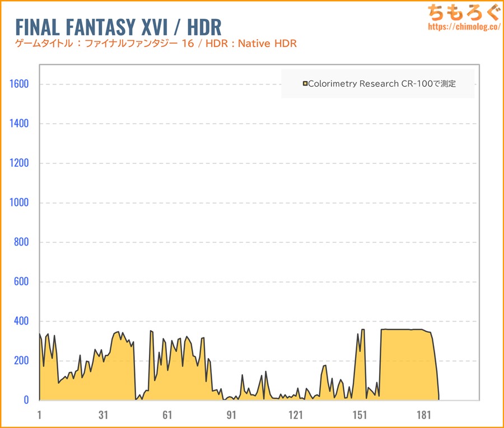Click x-axis tick label 31
This screenshot has height=428, width=504.
[103, 415]
